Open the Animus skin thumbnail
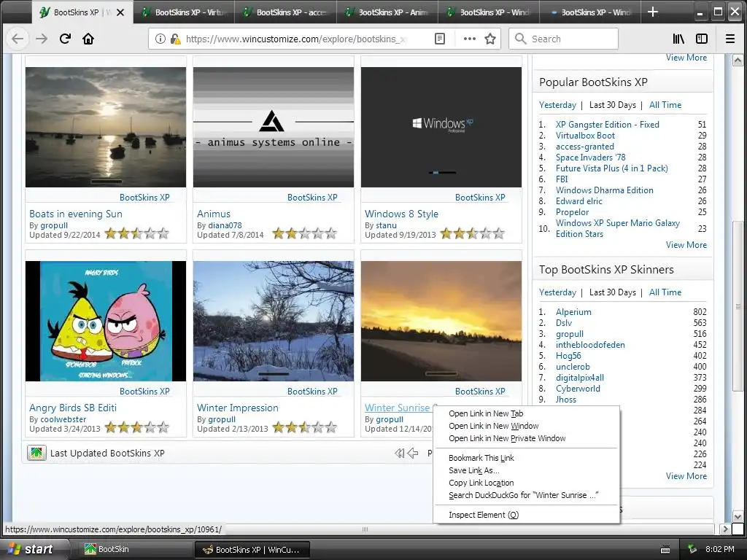 point(274,127)
